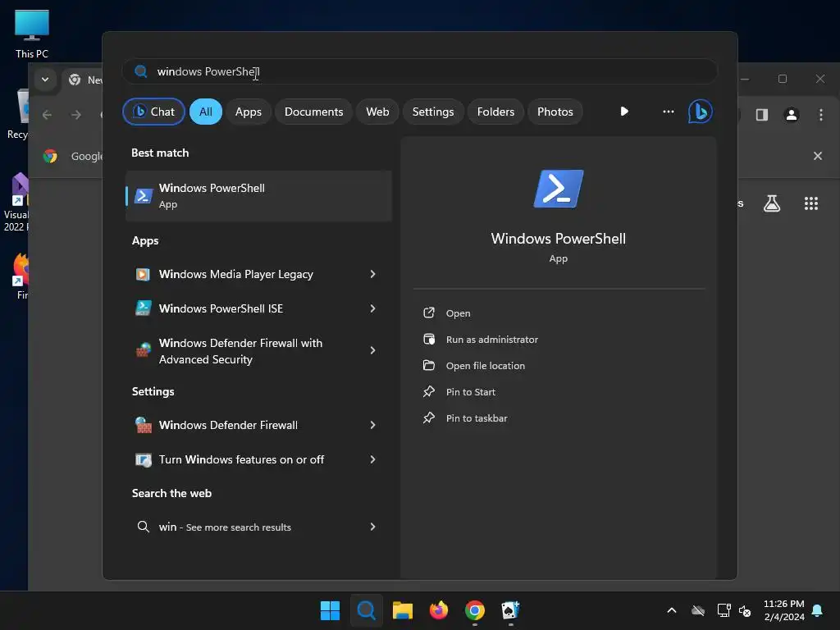Screen dimensions: 840x630
Task: Open Chrome labs flask icon
Action: point(771,203)
